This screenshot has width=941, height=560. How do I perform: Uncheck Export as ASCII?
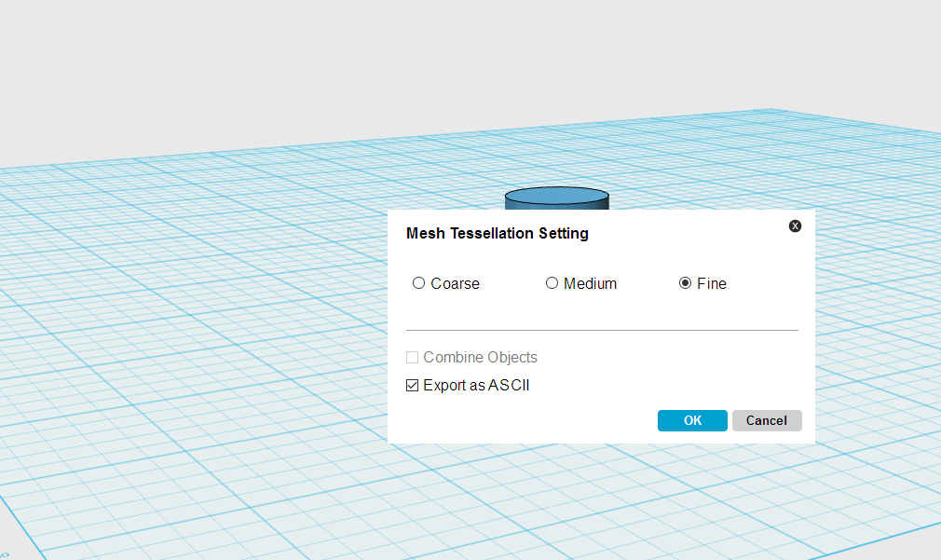tap(413, 386)
